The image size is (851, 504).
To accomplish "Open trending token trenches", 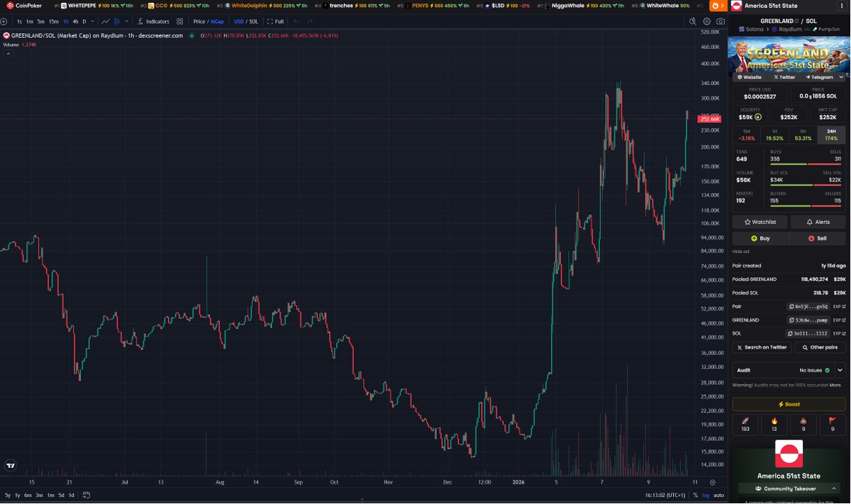I will [x=352, y=5].
